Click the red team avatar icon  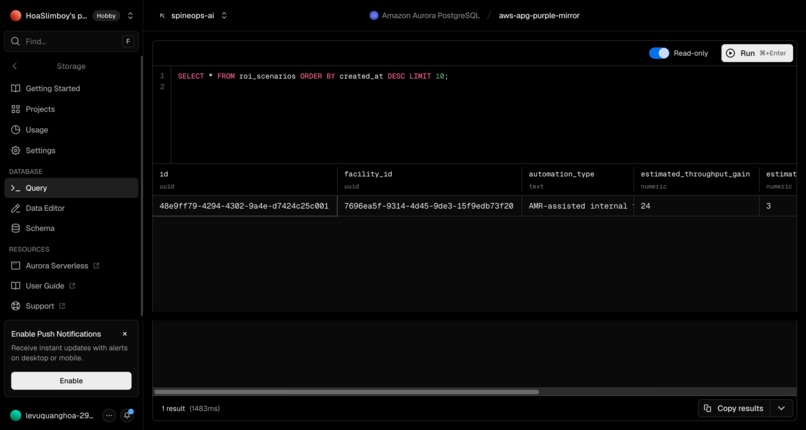click(x=15, y=15)
